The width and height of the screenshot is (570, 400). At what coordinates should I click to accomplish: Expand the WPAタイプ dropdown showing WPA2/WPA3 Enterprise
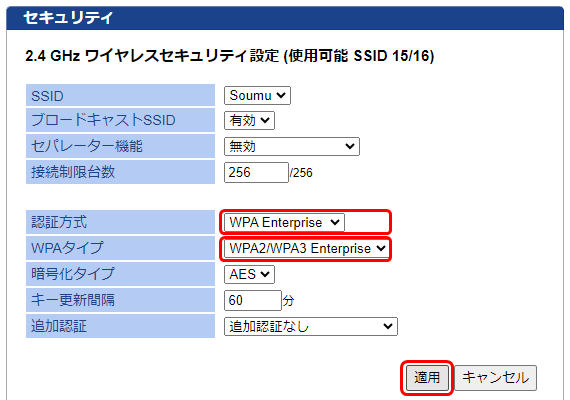point(306,248)
